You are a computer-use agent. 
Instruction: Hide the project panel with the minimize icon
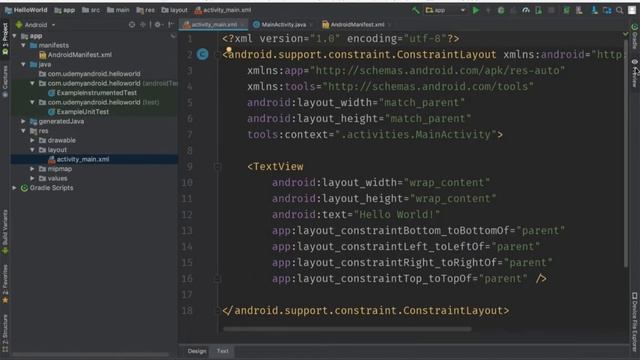tap(171, 25)
